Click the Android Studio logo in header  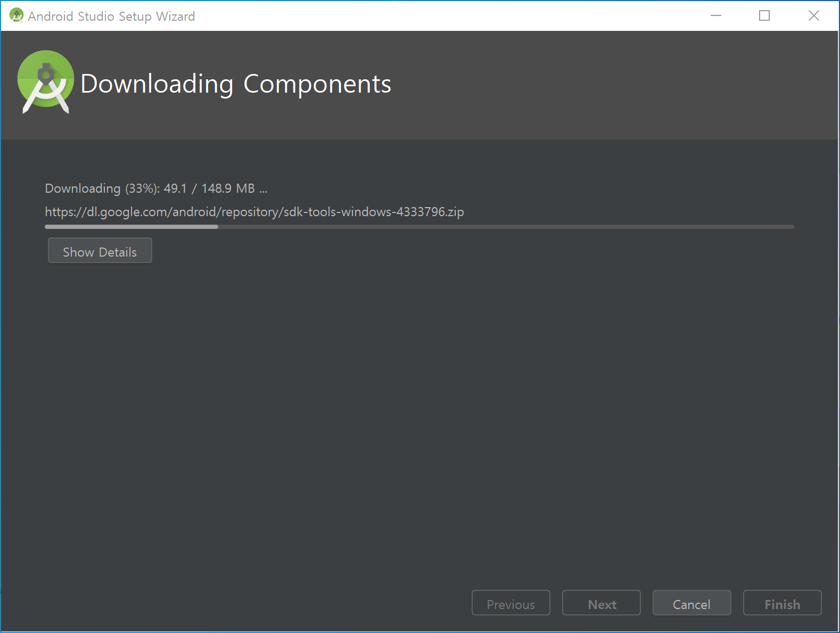(46, 82)
